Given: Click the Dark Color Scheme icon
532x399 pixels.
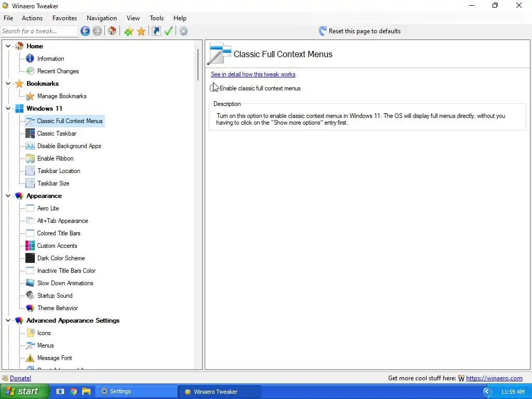Looking at the screenshot, I should coord(30,258).
